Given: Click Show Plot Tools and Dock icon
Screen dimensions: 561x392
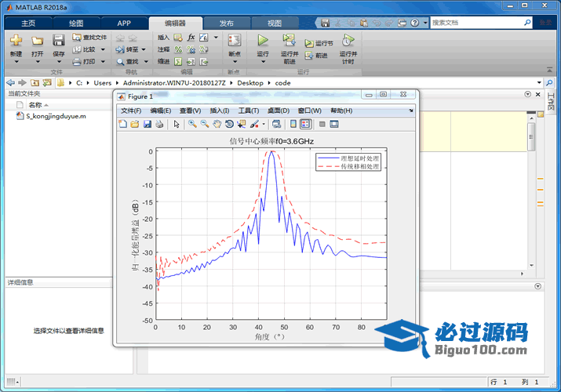Looking at the screenshot, I should point(334,124).
